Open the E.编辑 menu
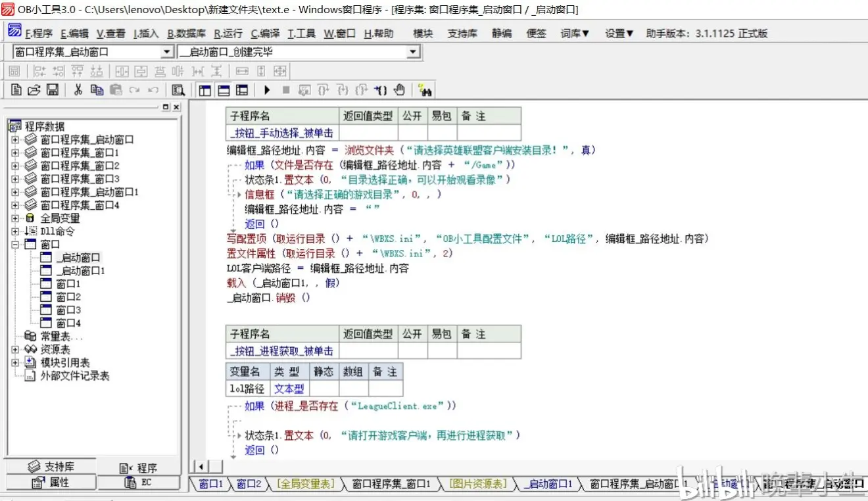 click(x=74, y=34)
